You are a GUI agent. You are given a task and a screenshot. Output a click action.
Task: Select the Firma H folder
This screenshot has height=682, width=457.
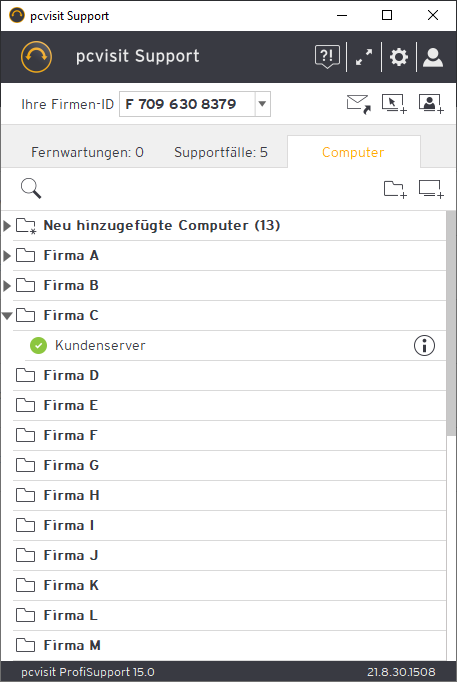coord(230,495)
